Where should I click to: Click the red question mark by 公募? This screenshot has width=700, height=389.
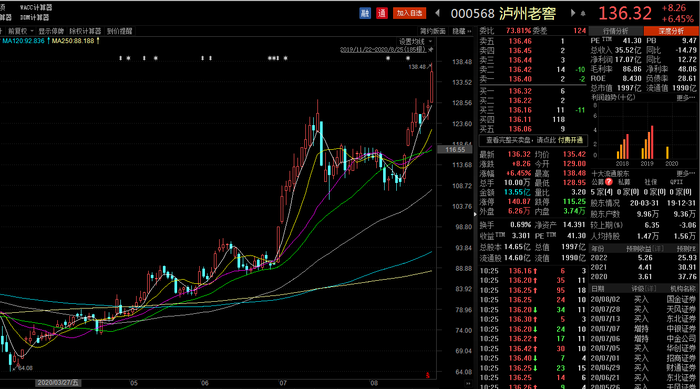[x=608, y=182]
